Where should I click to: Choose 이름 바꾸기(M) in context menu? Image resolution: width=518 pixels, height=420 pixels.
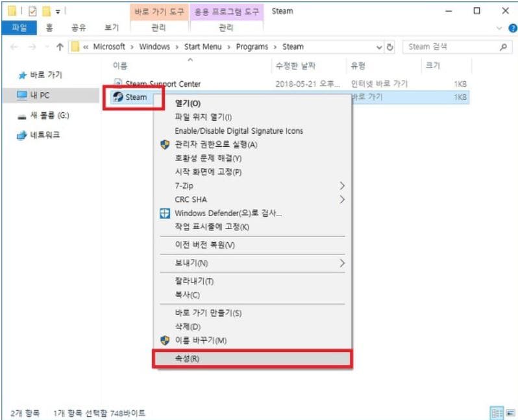253,340
